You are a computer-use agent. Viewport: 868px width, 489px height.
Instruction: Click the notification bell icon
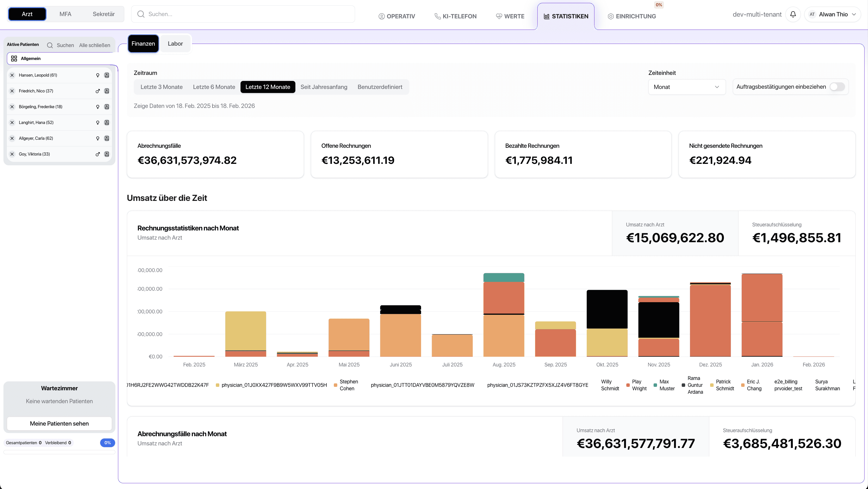coord(793,14)
